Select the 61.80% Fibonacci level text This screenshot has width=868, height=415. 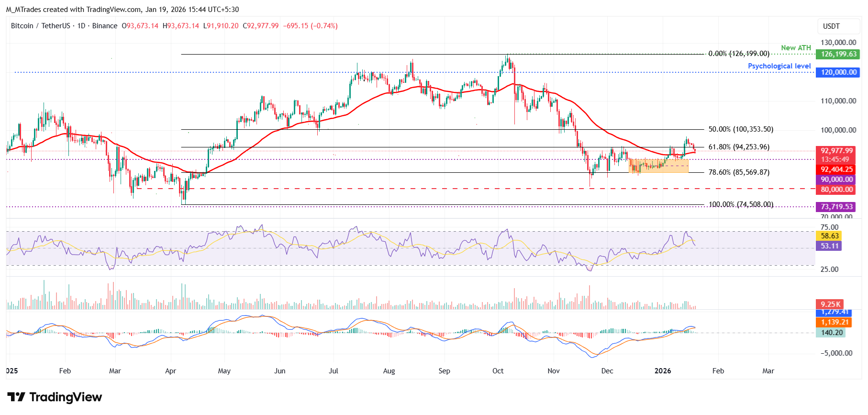point(738,147)
